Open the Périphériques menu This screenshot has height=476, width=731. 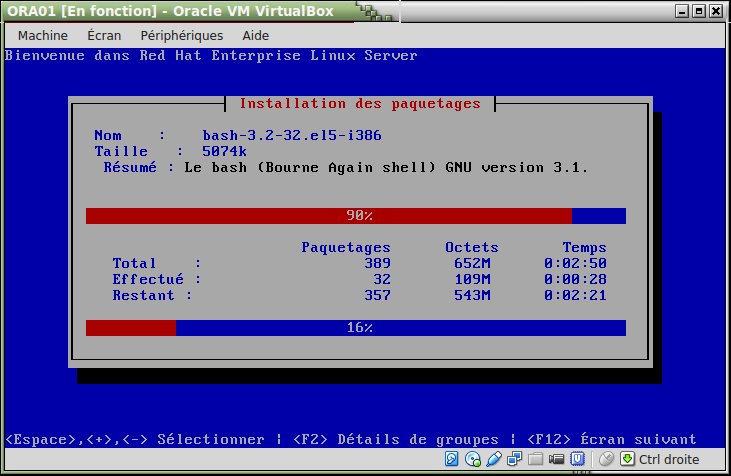pyautogui.click(x=182, y=35)
